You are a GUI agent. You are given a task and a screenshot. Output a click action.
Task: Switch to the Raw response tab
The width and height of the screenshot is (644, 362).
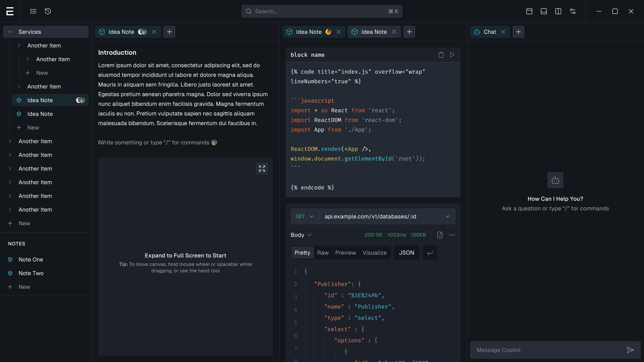coord(323,253)
